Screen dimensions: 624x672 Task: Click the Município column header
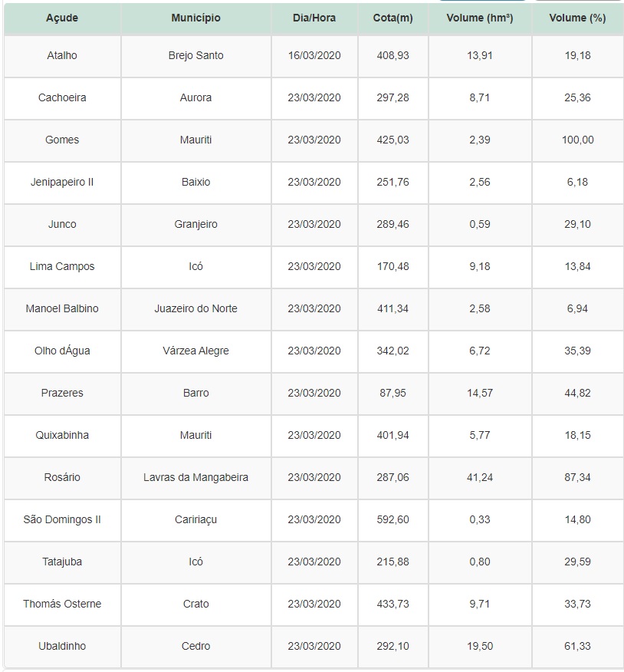[x=195, y=18]
